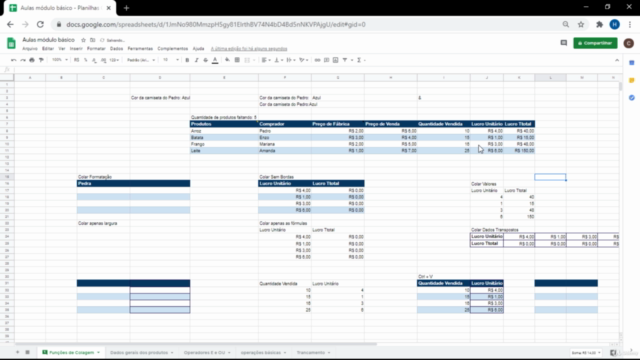Click the insert comment icon
Screen dimensions: 640x360
point(327,60)
